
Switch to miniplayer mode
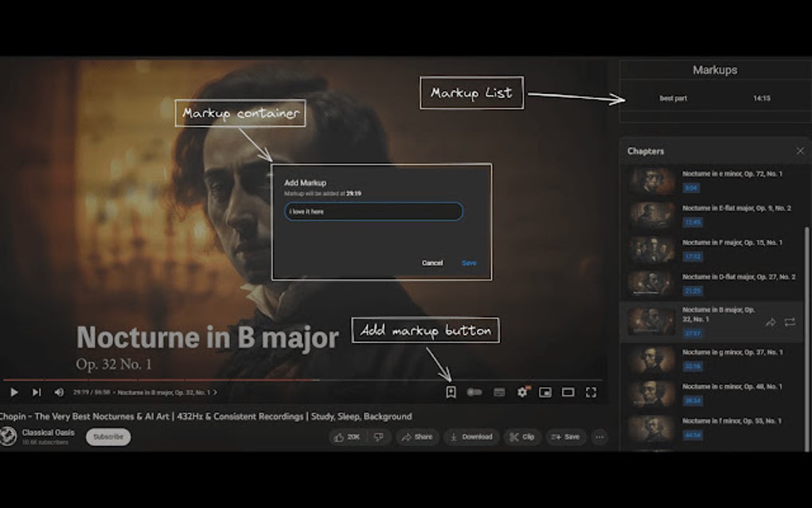click(x=545, y=392)
